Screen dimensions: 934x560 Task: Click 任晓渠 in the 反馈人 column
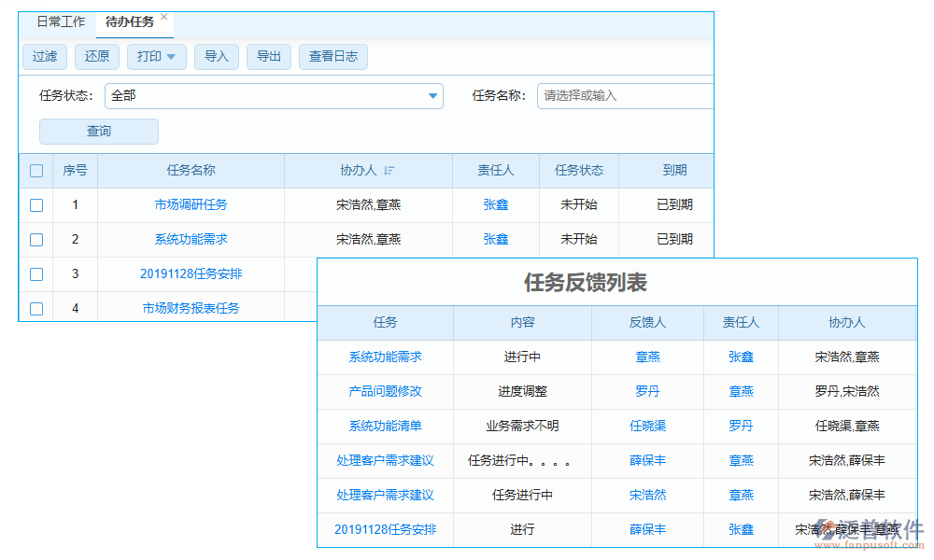(647, 427)
